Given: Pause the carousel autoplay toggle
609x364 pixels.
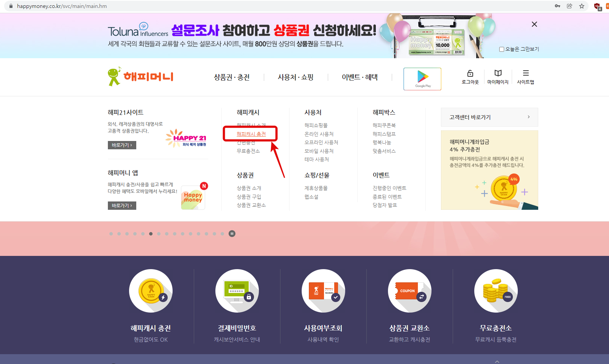Looking at the screenshot, I should [232, 234].
